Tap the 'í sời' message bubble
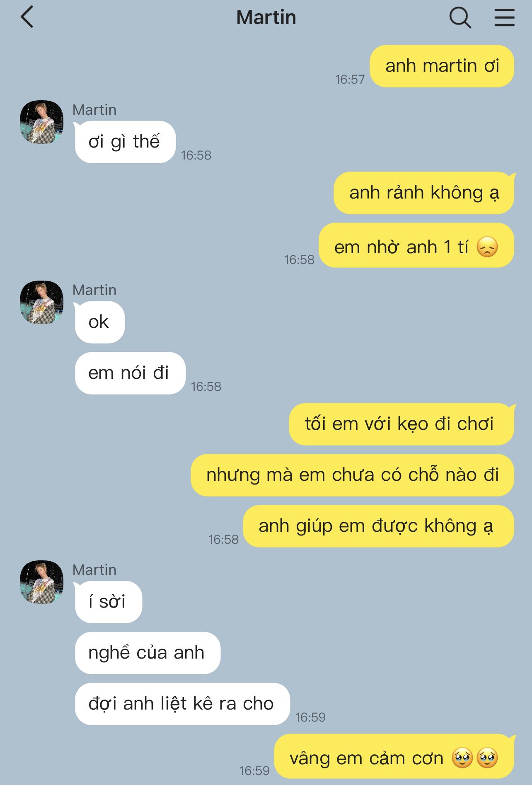Viewport: 532px width, 785px height. [108, 602]
